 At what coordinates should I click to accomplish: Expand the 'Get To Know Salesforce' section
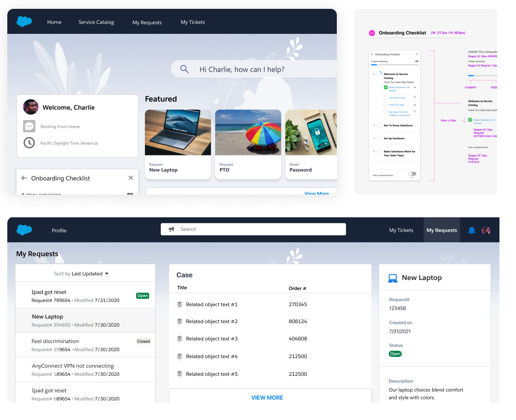(x=374, y=125)
